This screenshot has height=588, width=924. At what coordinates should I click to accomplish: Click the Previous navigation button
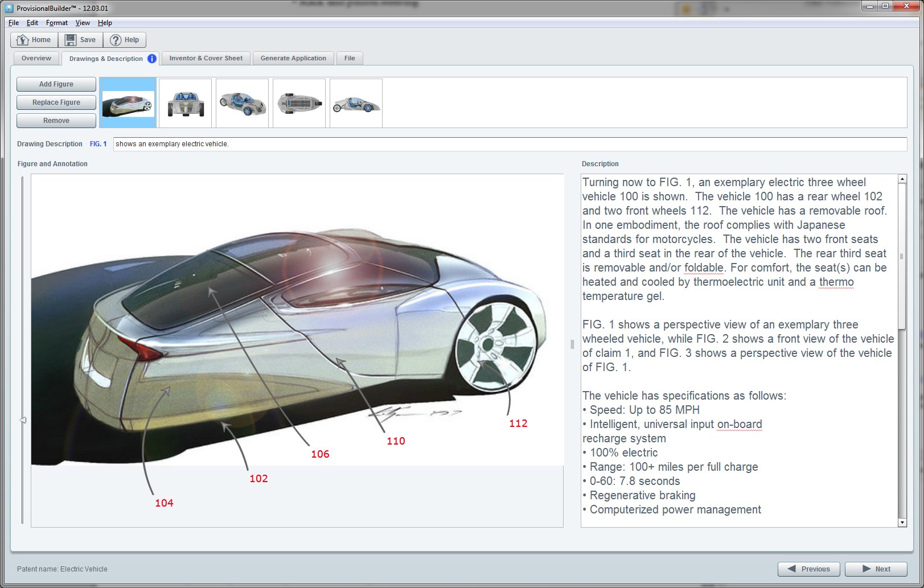click(x=808, y=569)
